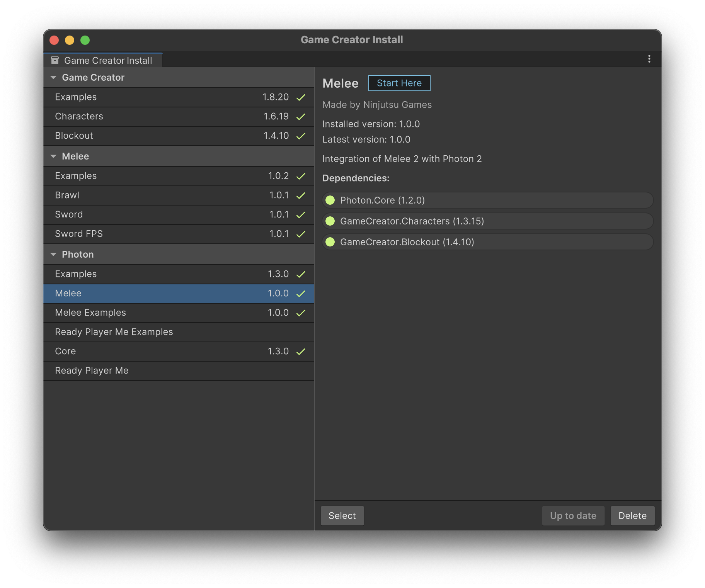Click the installed checkmark on Characters row
This screenshot has width=705, height=588.
pos(301,117)
